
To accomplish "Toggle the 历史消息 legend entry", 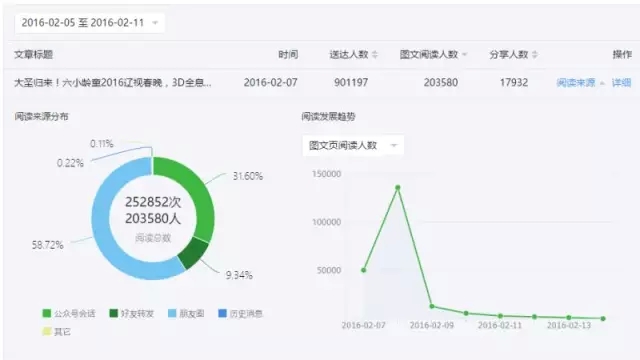I will (240, 313).
